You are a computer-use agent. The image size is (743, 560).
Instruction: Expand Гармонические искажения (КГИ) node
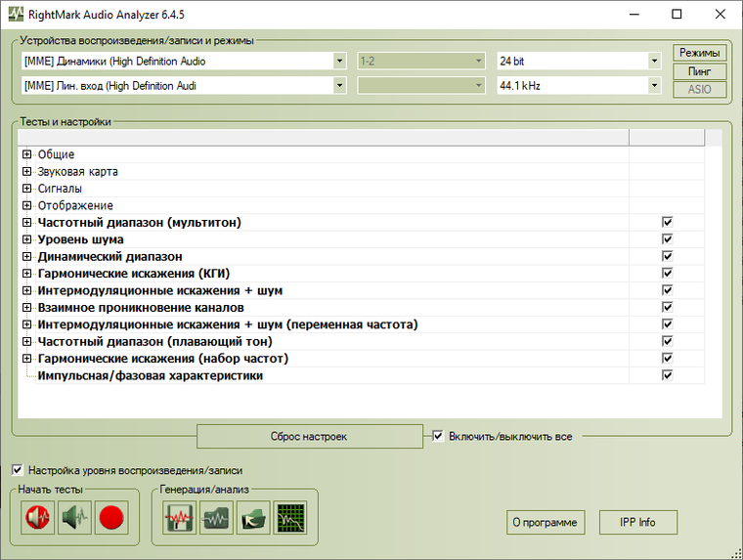27,274
